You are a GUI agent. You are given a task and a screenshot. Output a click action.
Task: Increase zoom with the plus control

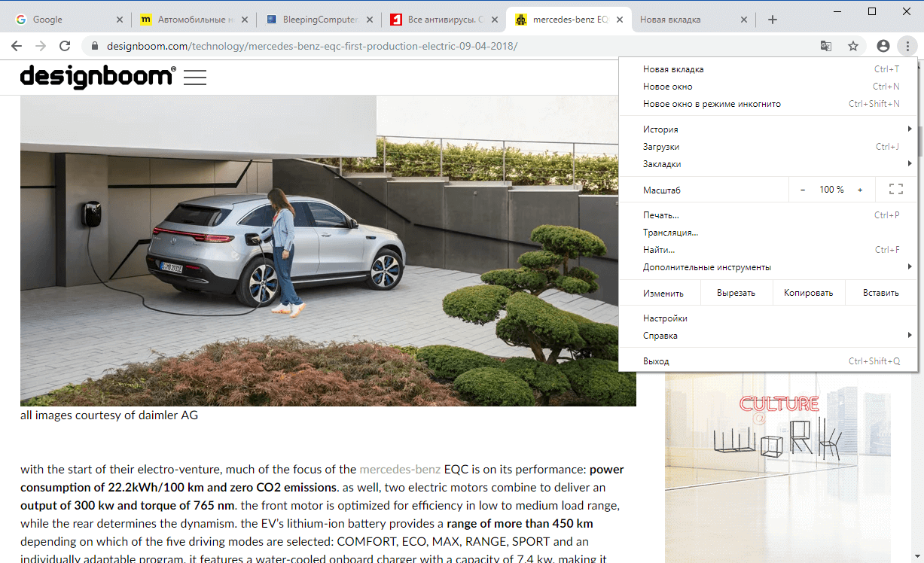point(860,189)
